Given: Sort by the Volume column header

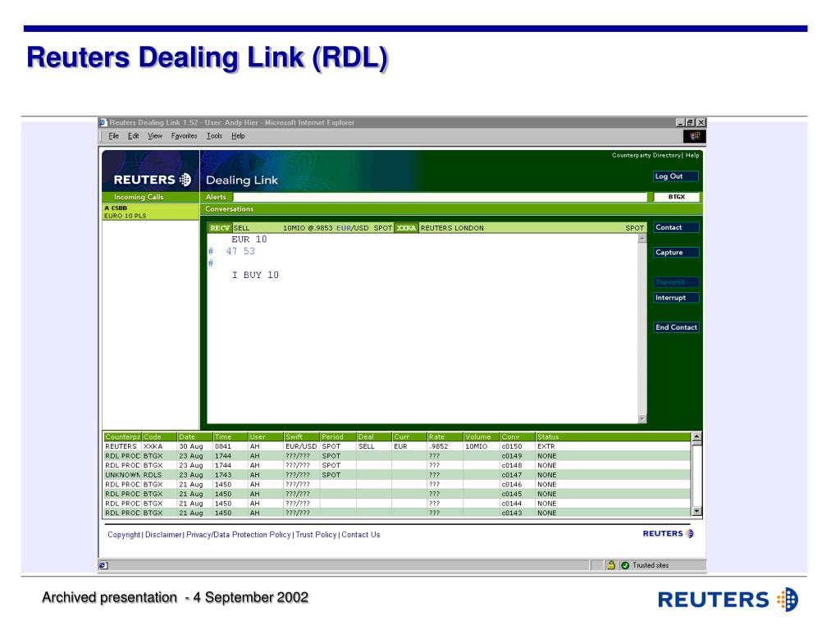Looking at the screenshot, I should (x=481, y=437).
